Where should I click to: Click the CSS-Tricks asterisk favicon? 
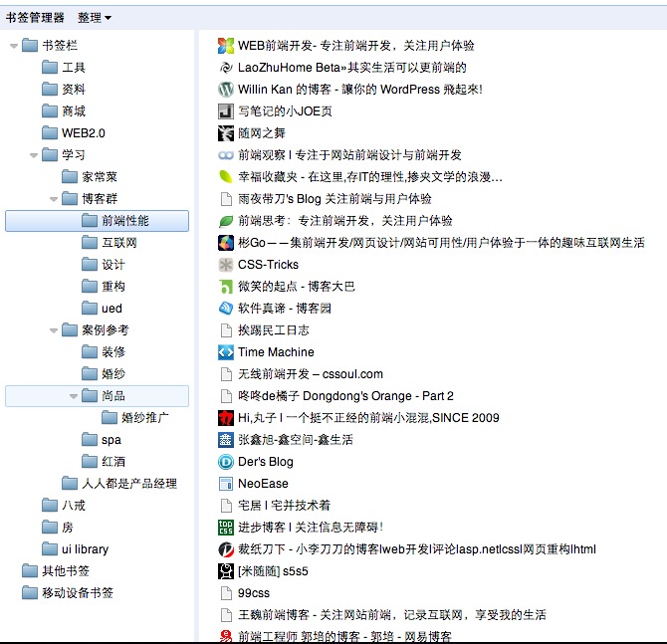(x=226, y=265)
